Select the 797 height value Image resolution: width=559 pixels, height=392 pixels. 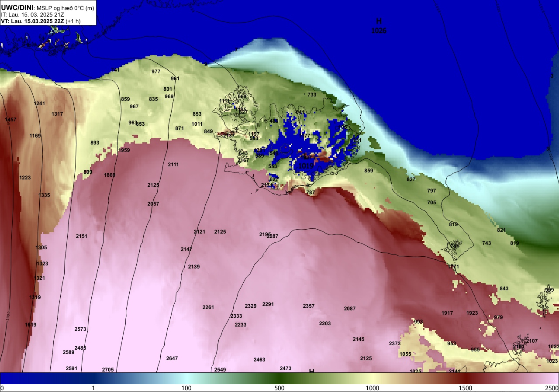pyautogui.click(x=431, y=191)
